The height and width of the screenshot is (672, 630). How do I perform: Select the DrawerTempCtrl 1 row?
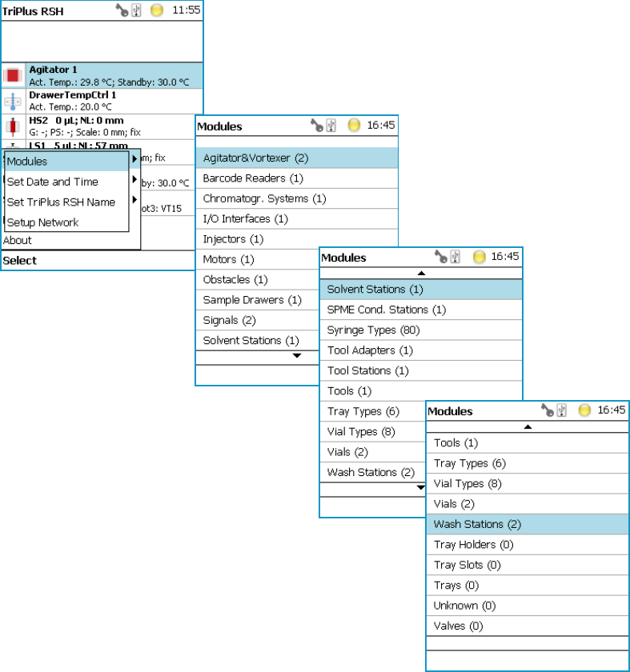[102, 101]
